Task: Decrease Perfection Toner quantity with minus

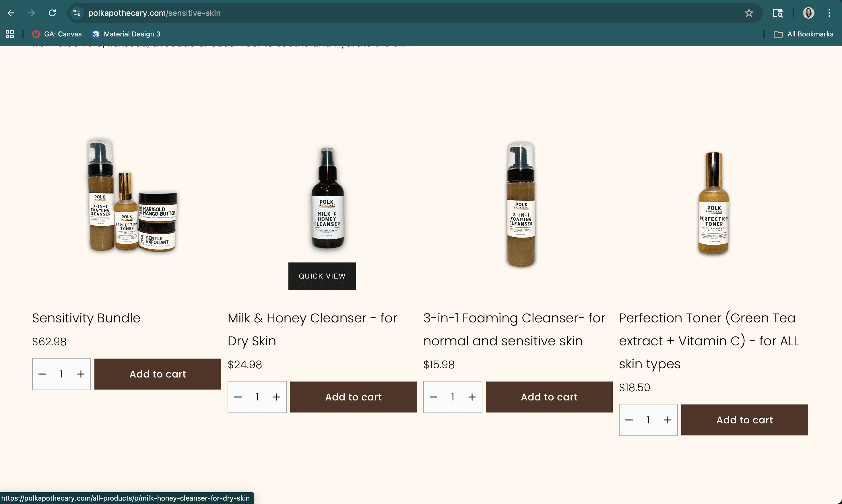Action: (629, 420)
